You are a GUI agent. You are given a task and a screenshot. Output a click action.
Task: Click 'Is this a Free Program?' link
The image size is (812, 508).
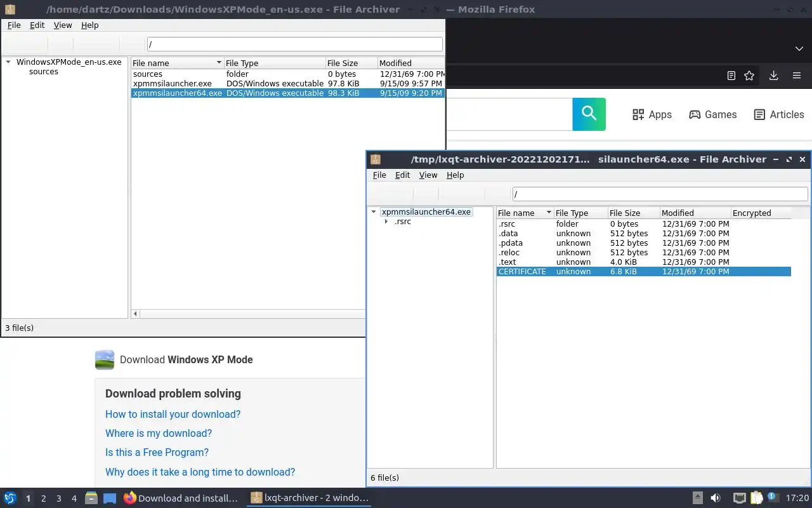(157, 452)
